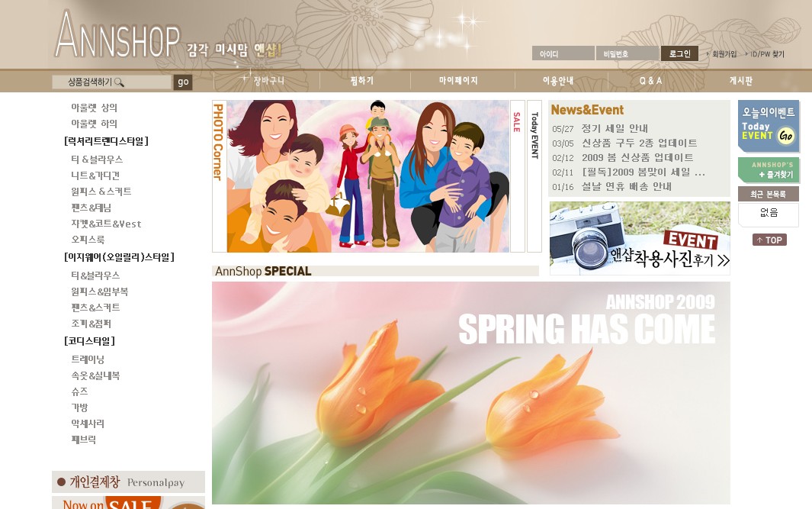This screenshot has height=509, width=812.
Task: Click the ANNSHOP logo
Action: point(117,34)
